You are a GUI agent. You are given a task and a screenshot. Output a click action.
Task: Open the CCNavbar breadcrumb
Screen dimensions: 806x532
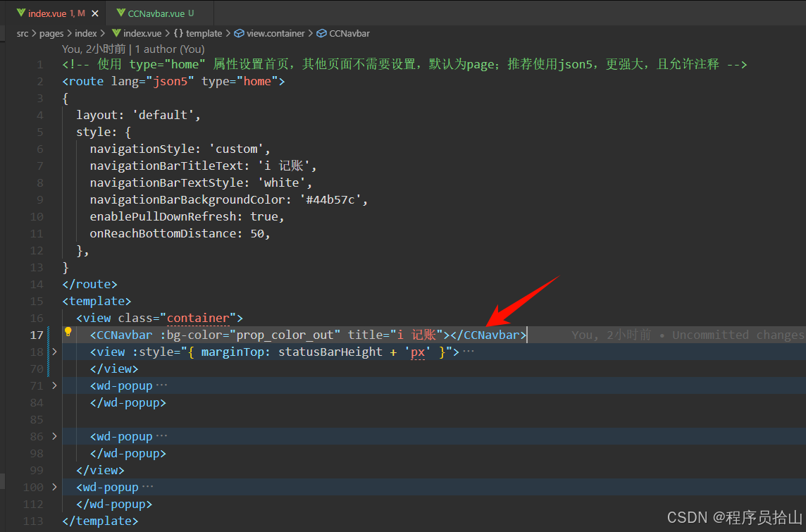point(349,33)
